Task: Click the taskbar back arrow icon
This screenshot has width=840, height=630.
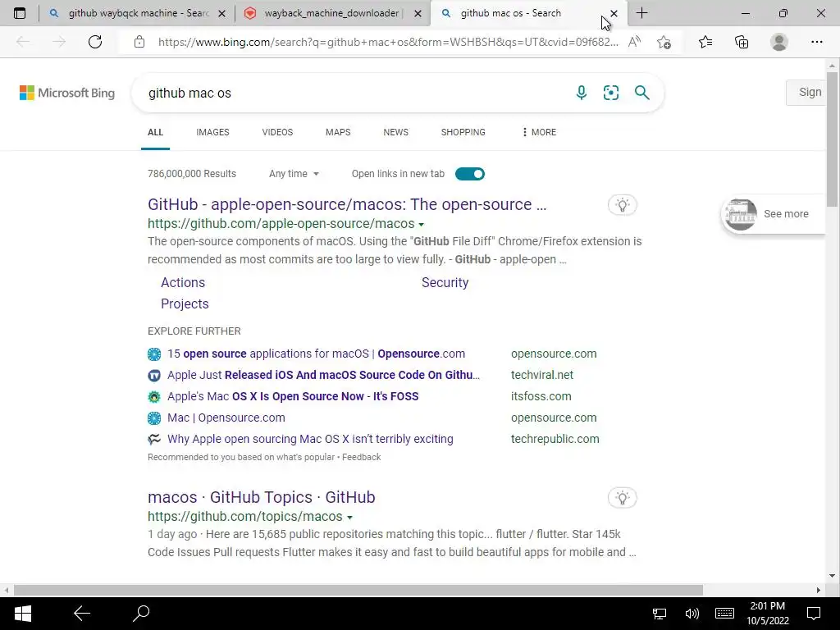Action: [x=82, y=614]
